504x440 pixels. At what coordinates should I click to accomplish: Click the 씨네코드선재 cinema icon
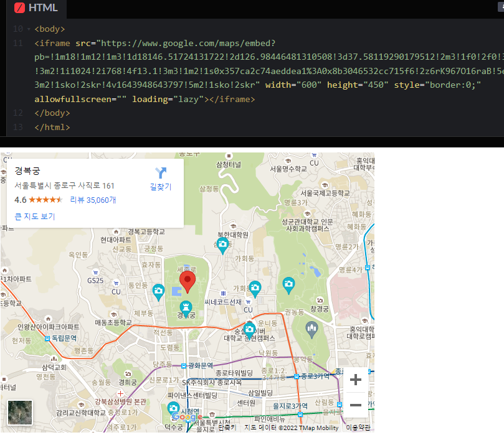point(224,293)
